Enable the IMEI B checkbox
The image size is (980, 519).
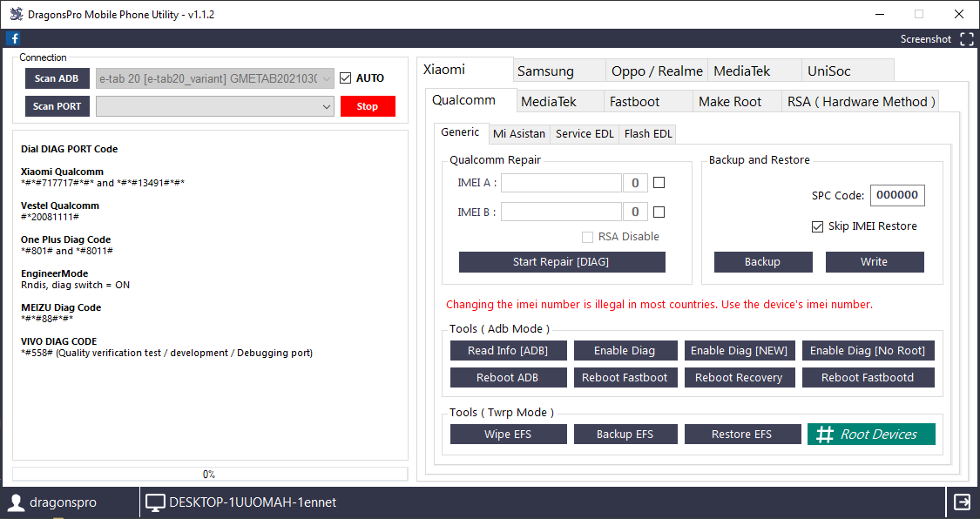click(x=659, y=212)
